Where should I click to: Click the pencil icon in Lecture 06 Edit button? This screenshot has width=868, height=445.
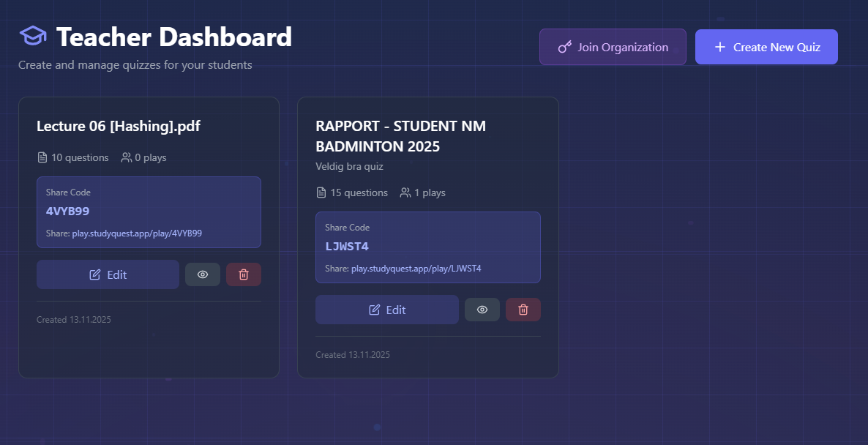94,274
